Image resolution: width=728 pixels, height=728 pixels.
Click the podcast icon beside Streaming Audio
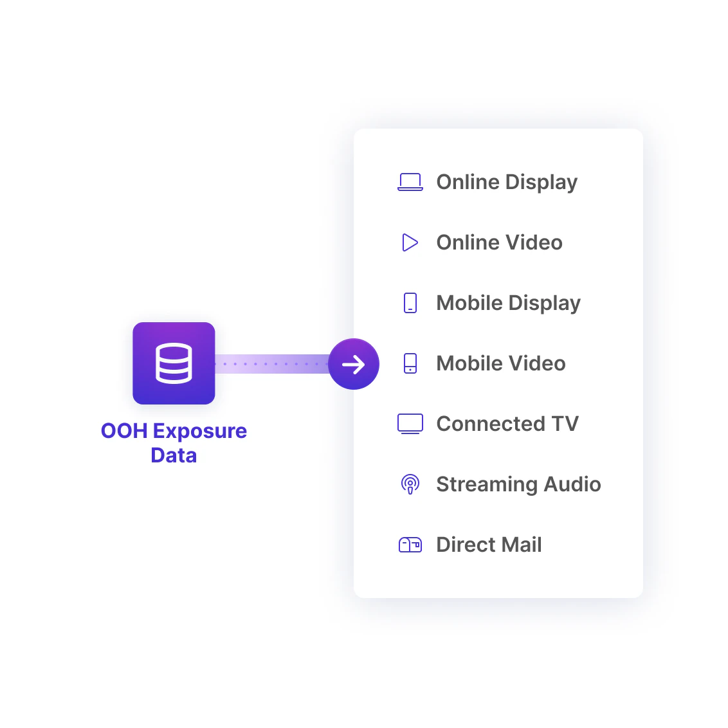click(x=410, y=484)
